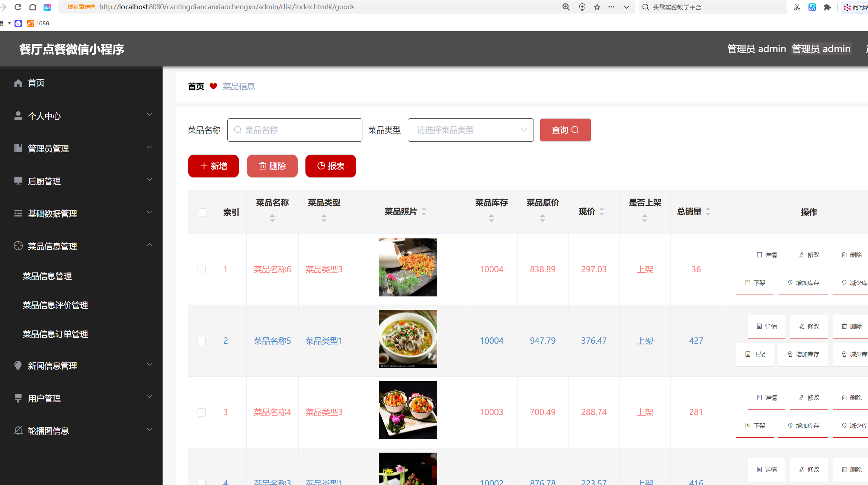Viewport: 868px width, 485px height.
Task: Check the row checkbox for 菜品名称6
Action: click(x=202, y=269)
